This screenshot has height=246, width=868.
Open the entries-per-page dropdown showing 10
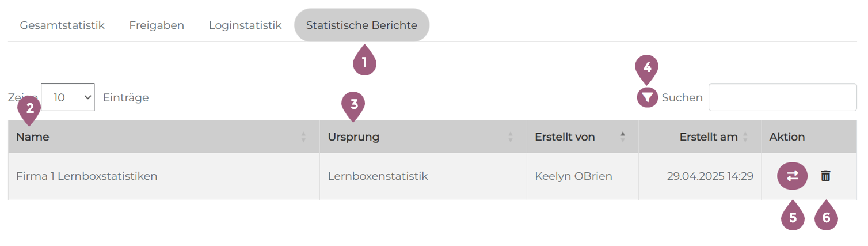click(68, 97)
